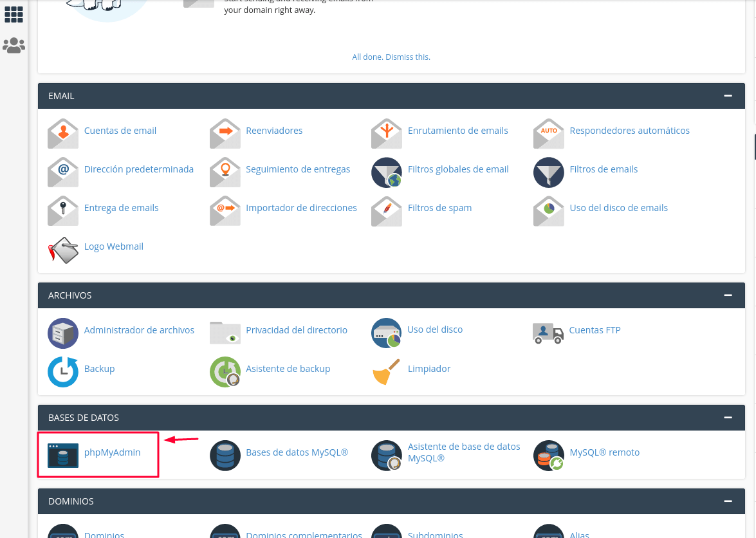Collapse the EMAIL section
Image resolution: width=756 pixels, height=538 pixels.
(728, 96)
